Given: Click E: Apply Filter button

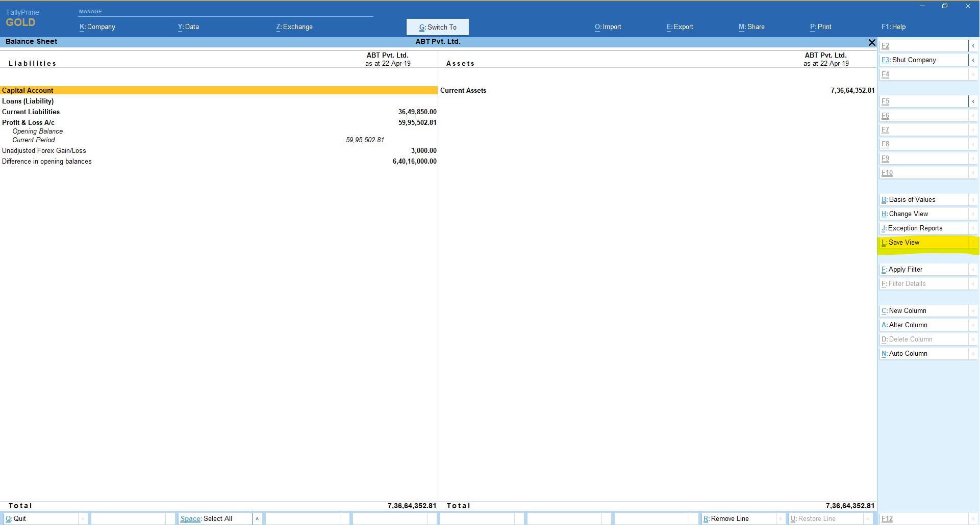Looking at the screenshot, I should 904,270.
